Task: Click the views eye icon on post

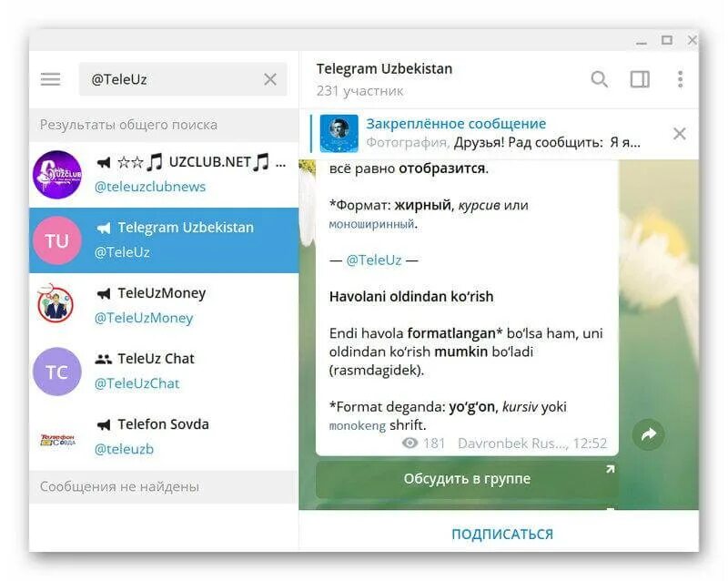Action: click(409, 443)
